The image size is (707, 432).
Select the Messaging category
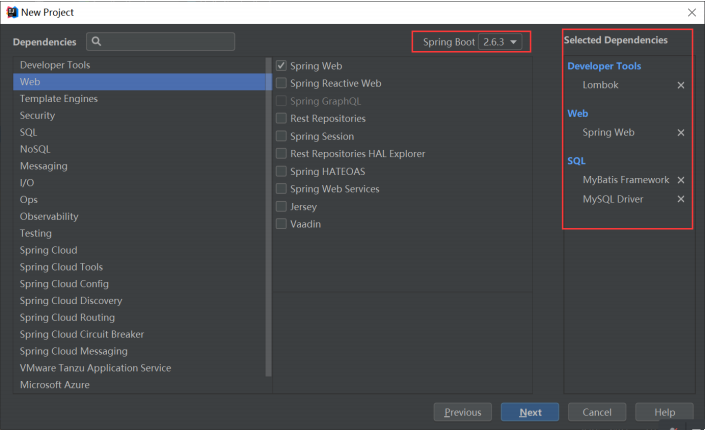coord(140,166)
